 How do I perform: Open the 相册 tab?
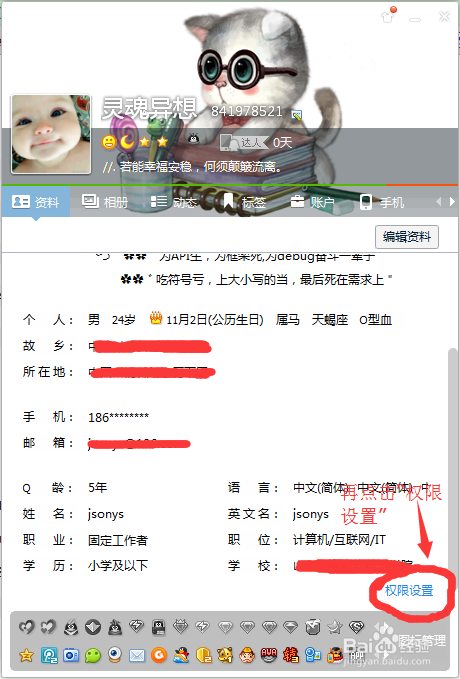(104, 202)
